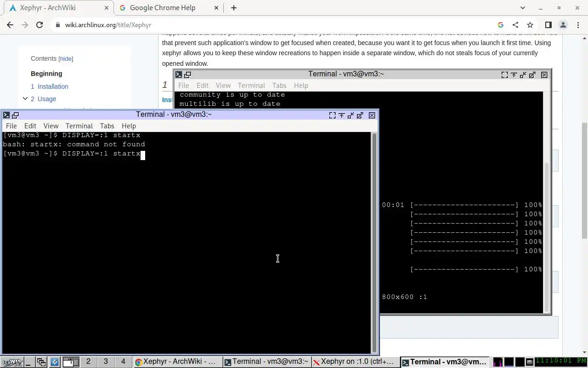Open File menu in back terminal
588x368 pixels.
click(x=183, y=86)
